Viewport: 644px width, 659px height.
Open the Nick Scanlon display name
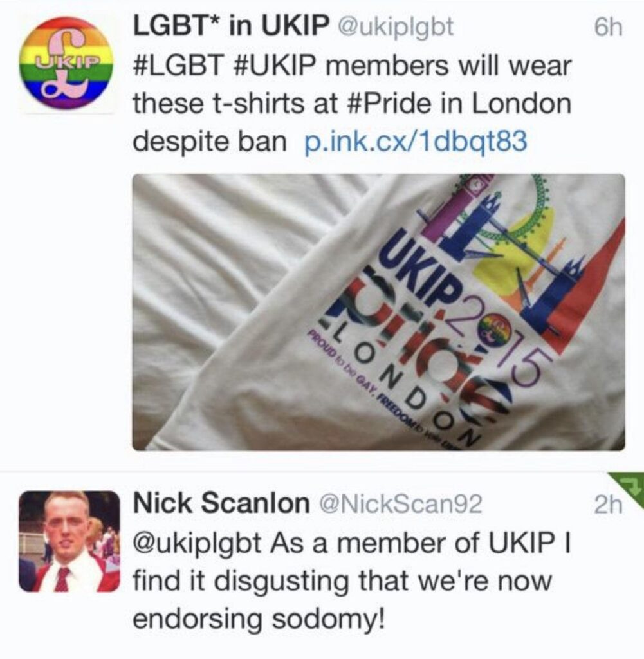pos(220,504)
